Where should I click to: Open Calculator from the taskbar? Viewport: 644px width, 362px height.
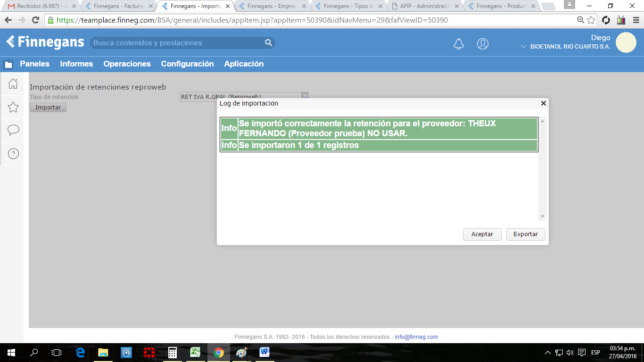(173, 353)
